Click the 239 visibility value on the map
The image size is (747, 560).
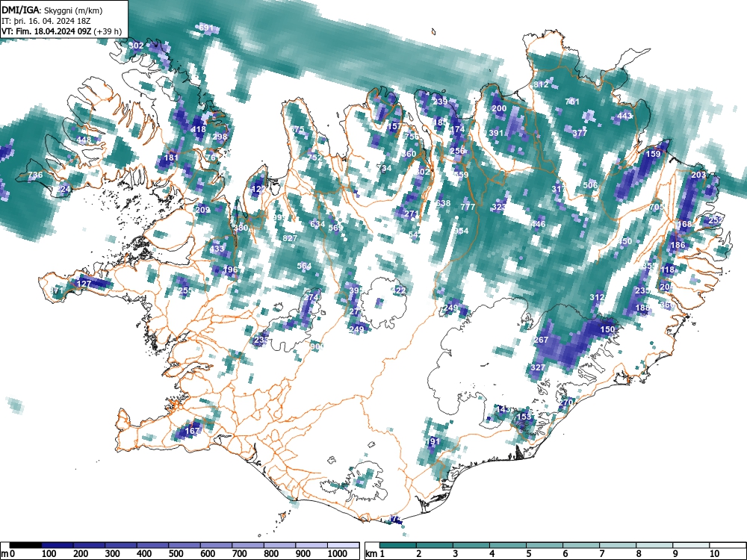440,102
